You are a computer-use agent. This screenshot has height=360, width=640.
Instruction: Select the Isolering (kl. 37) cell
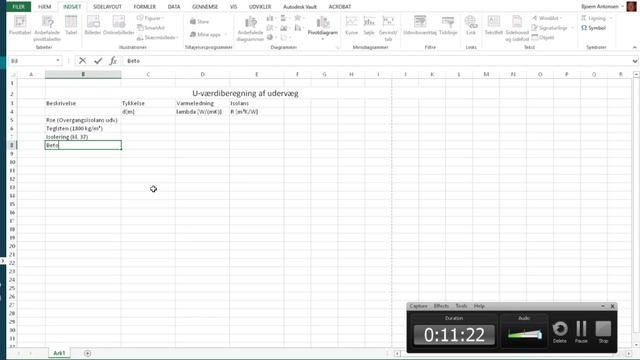pos(83,137)
